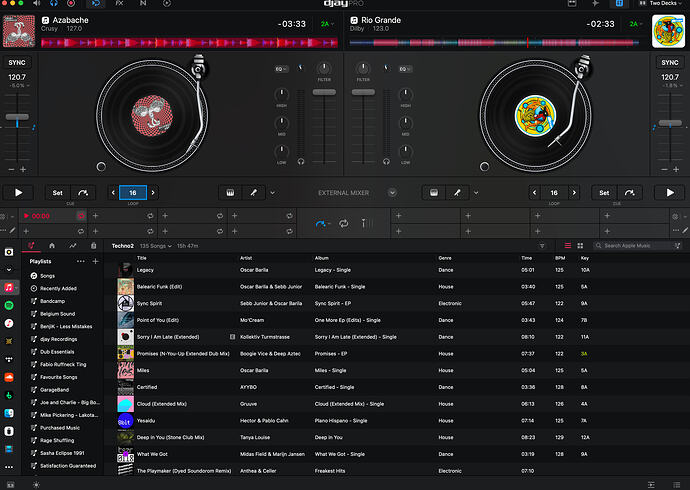Click the speaker volume icon in the top bar
Viewport: 690px width, 490px height.
point(37,3)
